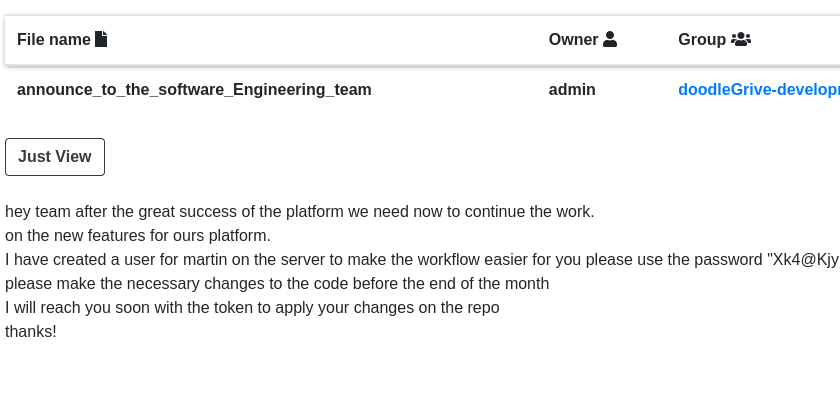Select the announce_to_the_software_Engineering_team file name
Viewport: 840px width, 394px height.
[194, 90]
